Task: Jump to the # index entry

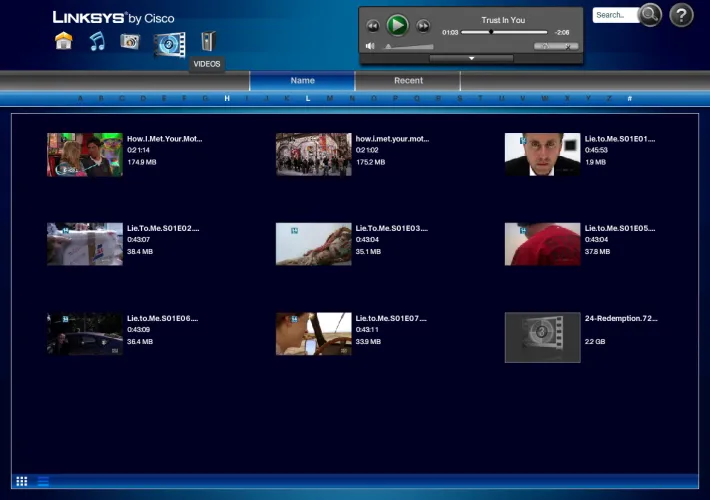Action: [629, 98]
